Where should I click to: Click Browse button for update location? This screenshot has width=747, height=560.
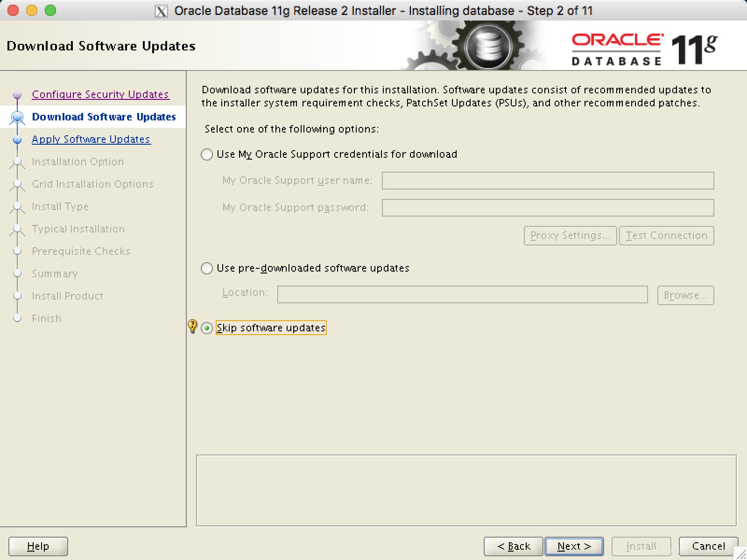point(685,295)
